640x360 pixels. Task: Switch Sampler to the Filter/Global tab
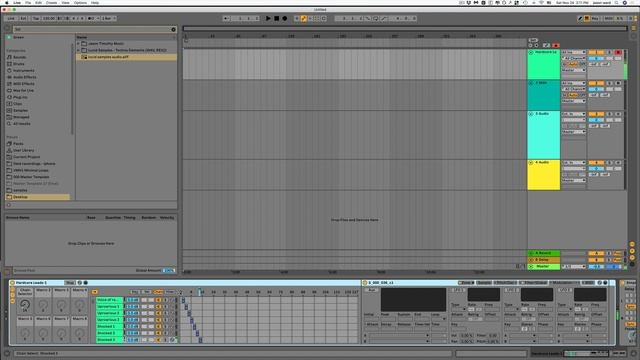pyautogui.click(x=533, y=282)
